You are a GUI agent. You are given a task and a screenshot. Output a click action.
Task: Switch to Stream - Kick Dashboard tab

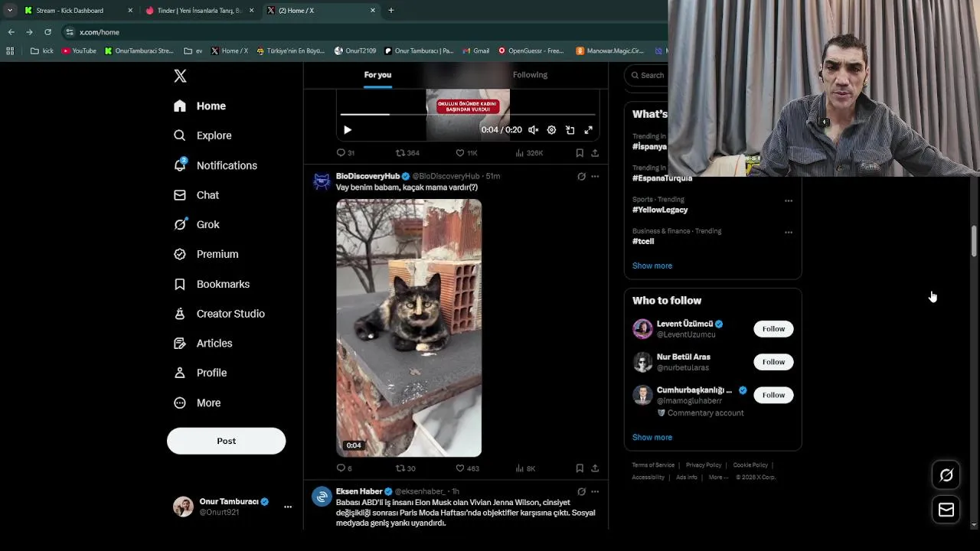coord(77,11)
